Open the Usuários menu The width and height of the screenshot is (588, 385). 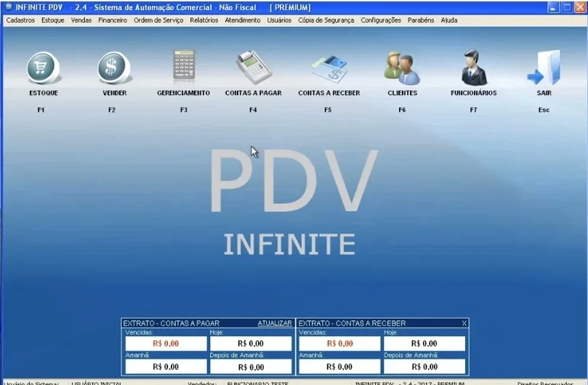(279, 20)
